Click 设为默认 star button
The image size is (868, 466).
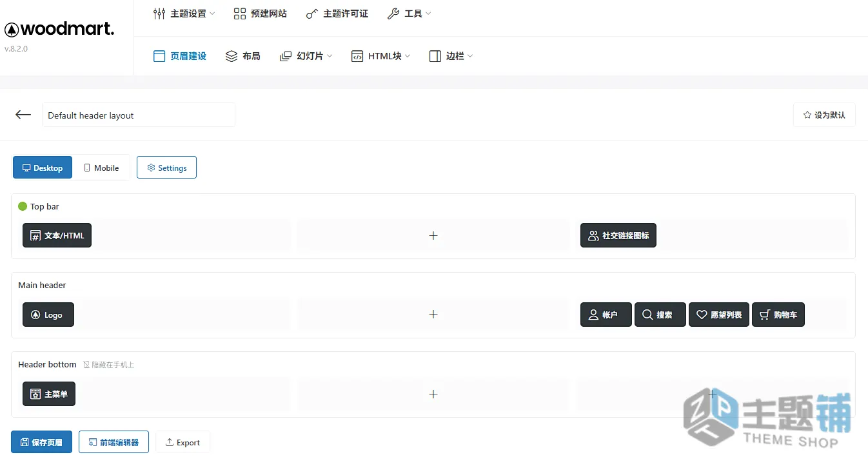click(824, 115)
